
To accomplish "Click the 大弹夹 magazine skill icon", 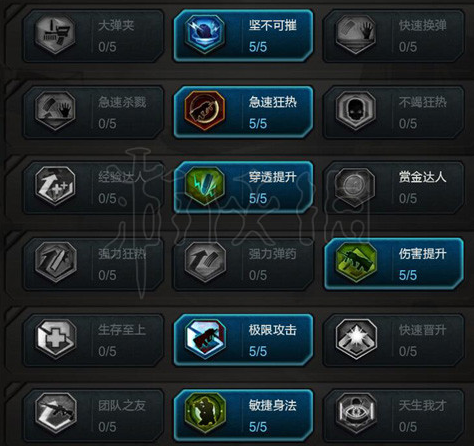I will coord(55,35).
